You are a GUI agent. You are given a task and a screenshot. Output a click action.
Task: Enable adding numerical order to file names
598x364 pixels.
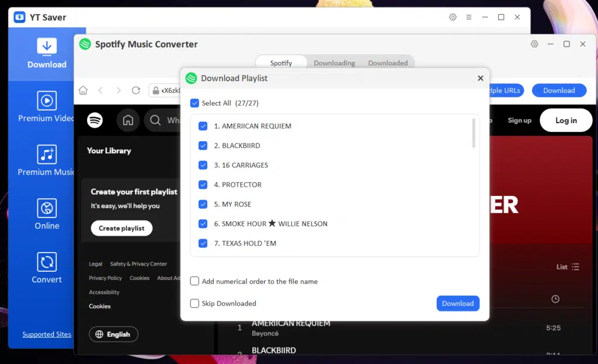(x=194, y=281)
